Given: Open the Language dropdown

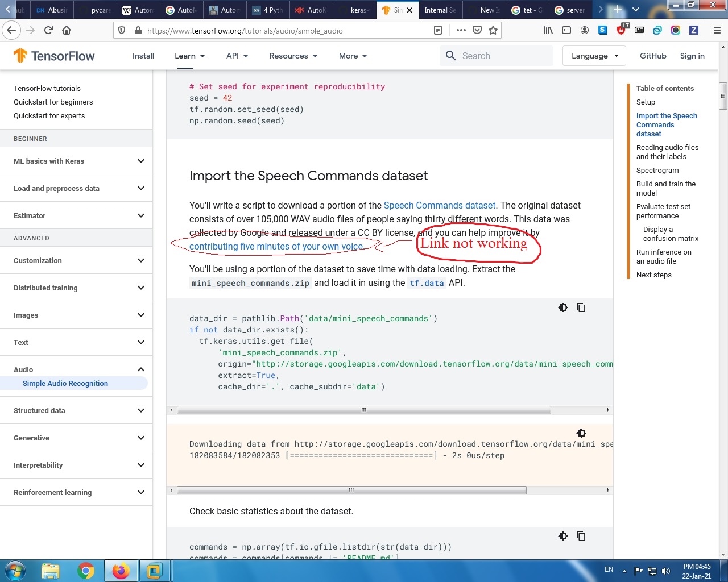Looking at the screenshot, I should pos(594,55).
